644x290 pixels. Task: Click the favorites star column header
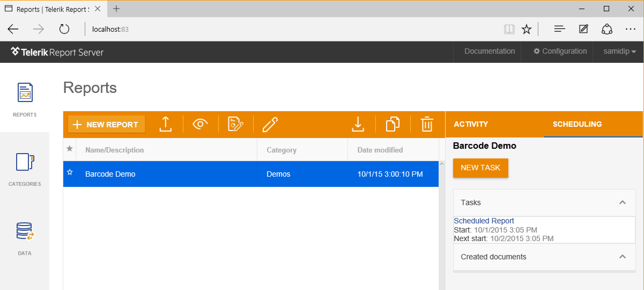(69, 148)
